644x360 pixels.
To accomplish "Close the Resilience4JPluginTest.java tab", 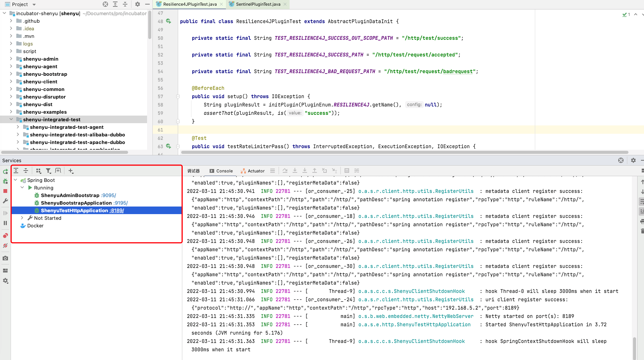I will (221, 4).
